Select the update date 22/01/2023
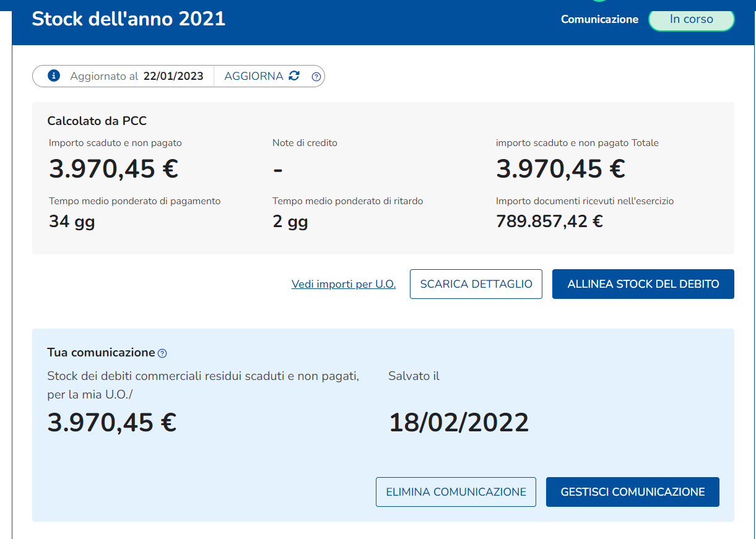This screenshot has width=756, height=539. click(173, 76)
